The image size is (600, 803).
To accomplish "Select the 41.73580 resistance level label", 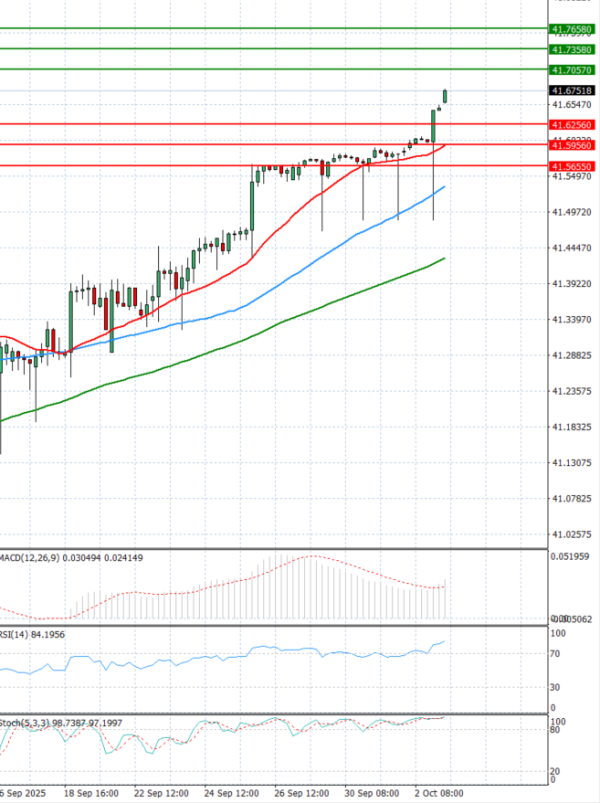I will coord(573,49).
